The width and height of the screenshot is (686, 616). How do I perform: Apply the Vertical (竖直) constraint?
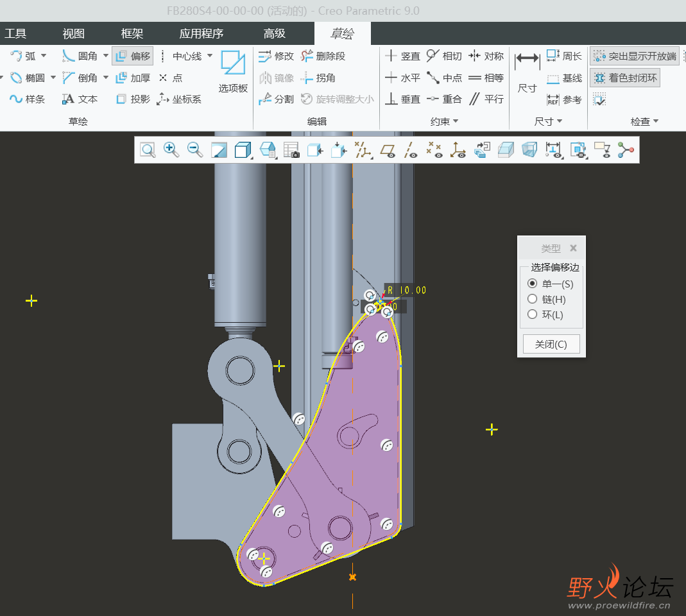pos(402,56)
